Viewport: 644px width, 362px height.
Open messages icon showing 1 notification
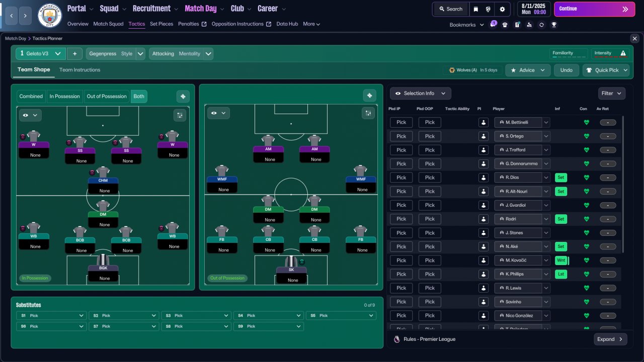click(x=494, y=25)
